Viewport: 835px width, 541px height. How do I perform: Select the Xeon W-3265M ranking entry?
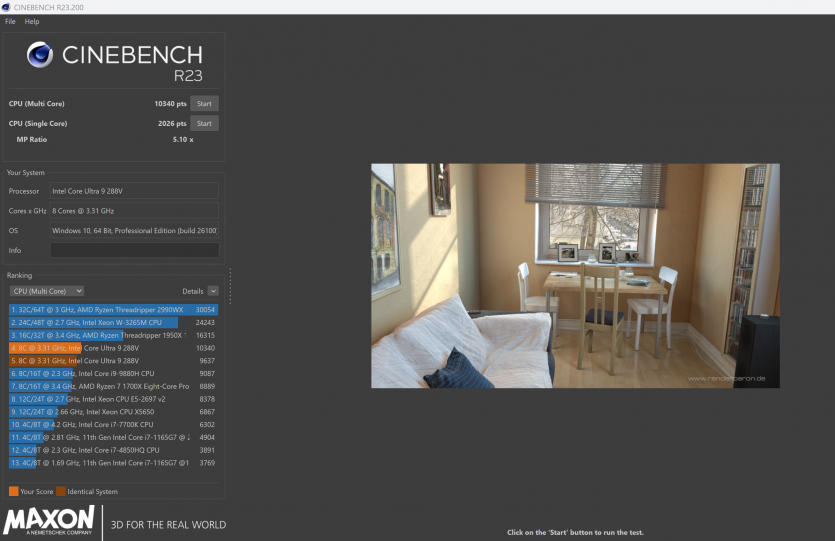click(113, 323)
